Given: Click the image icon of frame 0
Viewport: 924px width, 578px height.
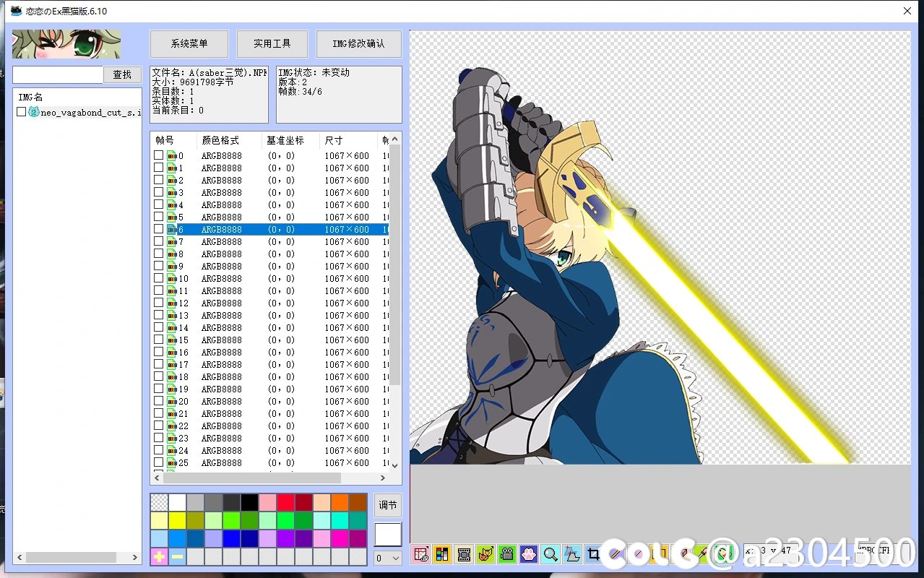Looking at the screenshot, I should pyautogui.click(x=172, y=156).
